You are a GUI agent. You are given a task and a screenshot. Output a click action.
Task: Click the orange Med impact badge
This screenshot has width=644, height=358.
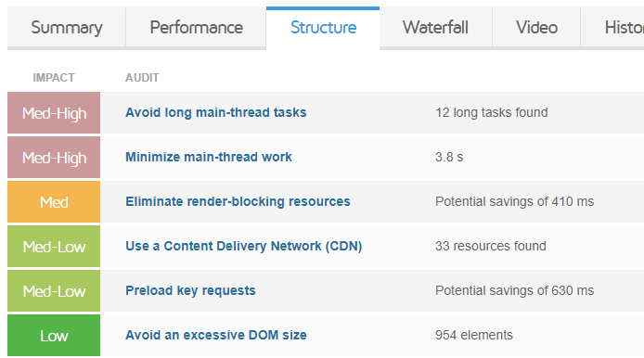coord(54,201)
